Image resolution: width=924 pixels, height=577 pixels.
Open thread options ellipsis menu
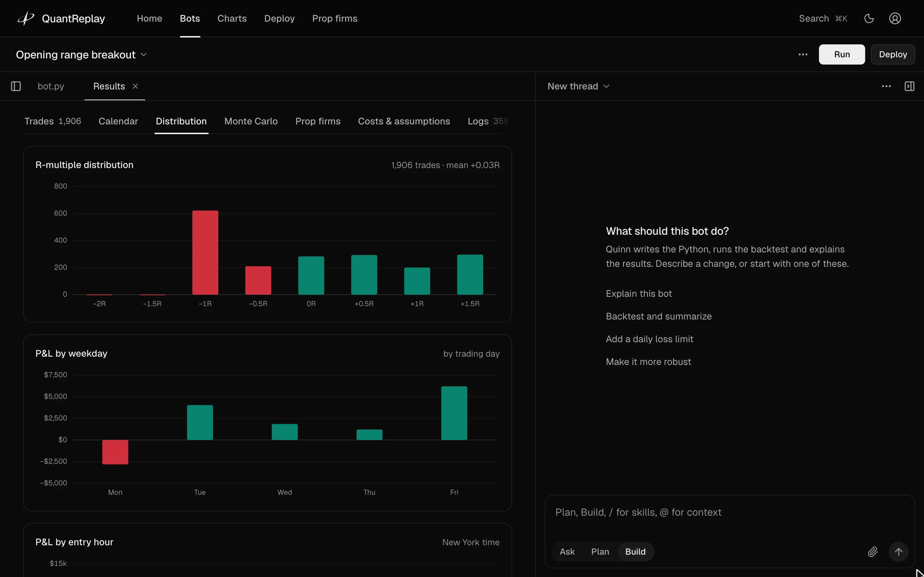pyautogui.click(x=886, y=86)
